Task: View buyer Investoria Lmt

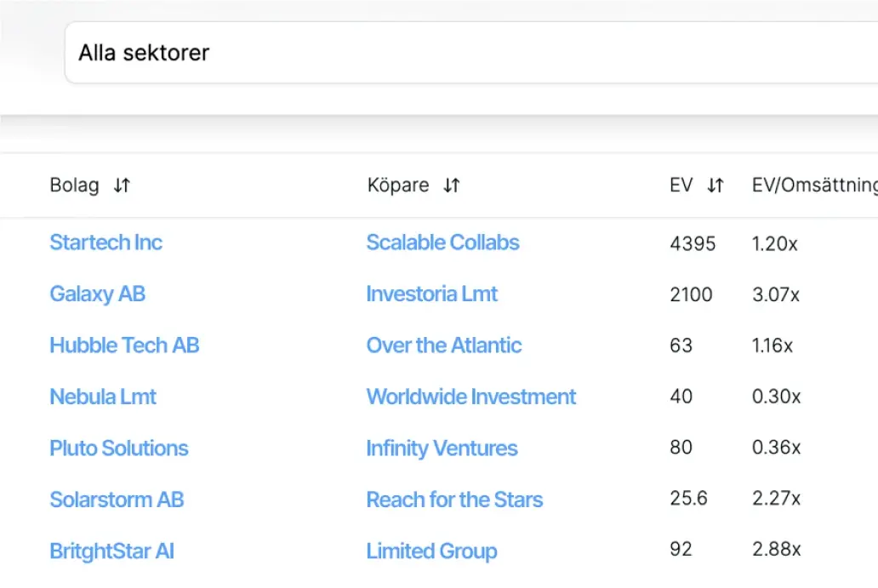Action: coord(431,294)
